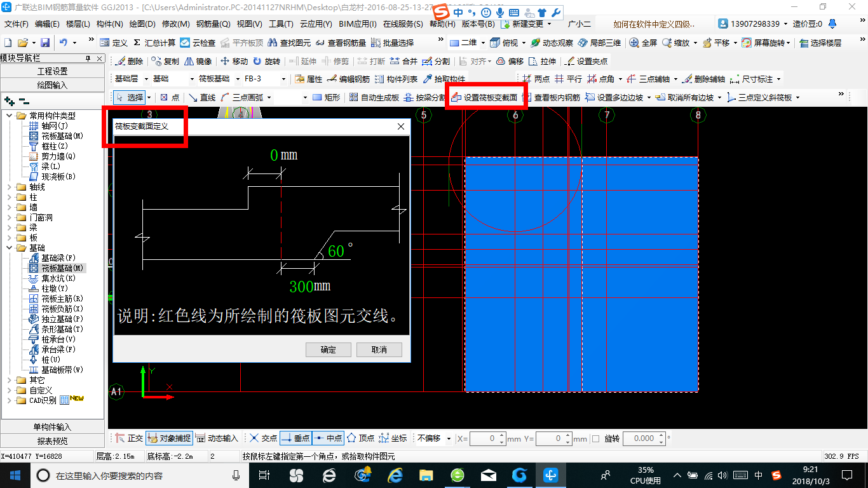This screenshot has width=868, height=488.
Task: Activate 批量选择 batch select
Action: (x=393, y=43)
